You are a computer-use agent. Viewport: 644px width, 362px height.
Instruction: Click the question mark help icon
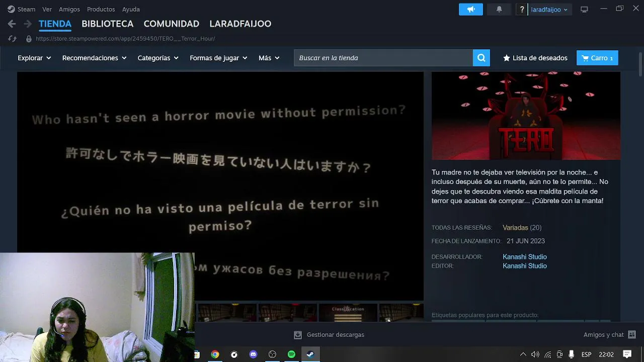tap(522, 10)
